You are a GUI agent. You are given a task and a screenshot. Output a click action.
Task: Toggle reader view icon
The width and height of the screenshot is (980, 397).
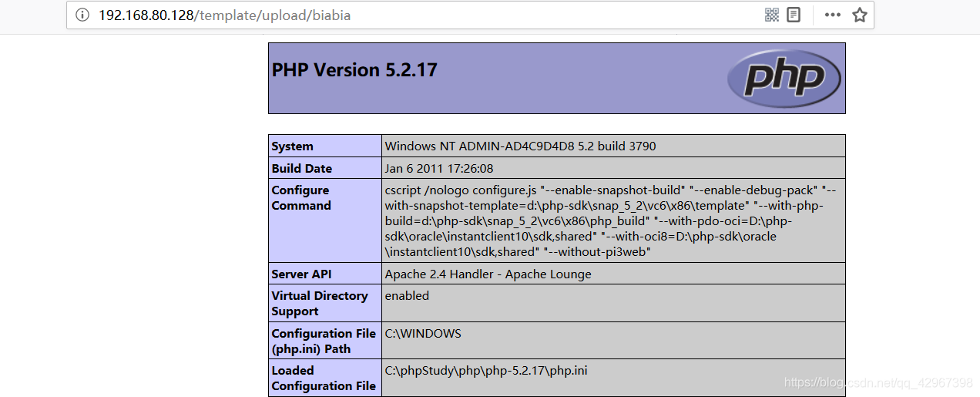tap(794, 15)
